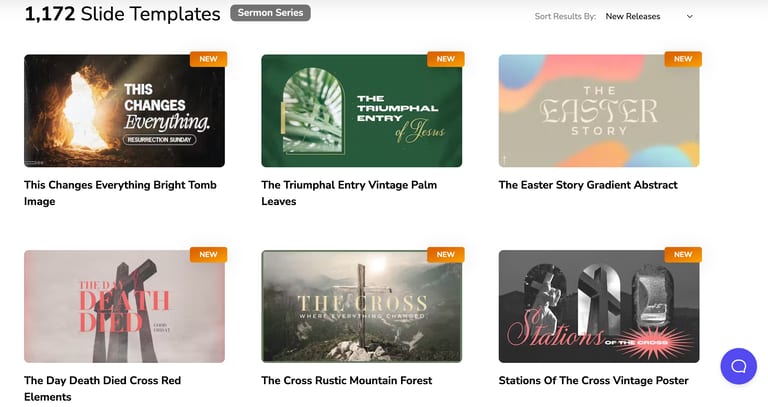The width and height of the screenshot is (768, 407).
Task: Open The Easter Story gradient thumbnail
Action: (x=599, y=111)
